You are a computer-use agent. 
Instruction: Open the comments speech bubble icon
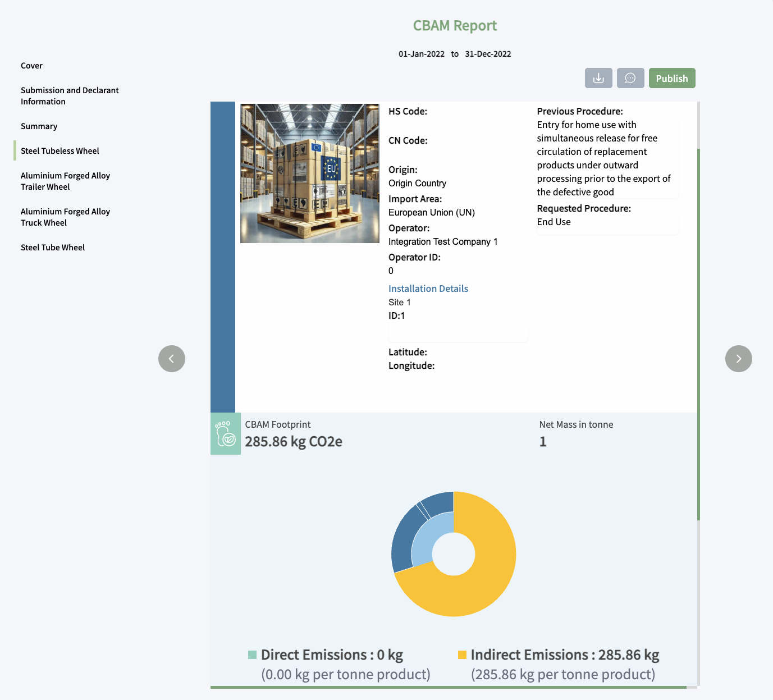(630, 78)
